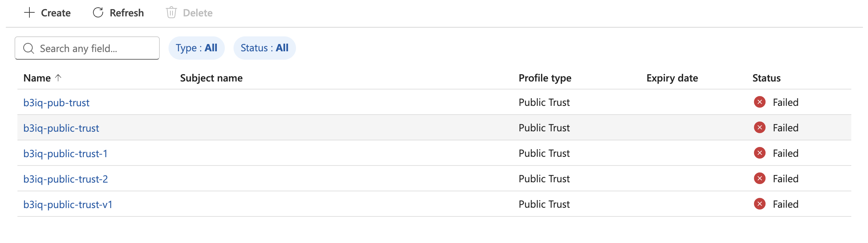Click the red failed icon for b3iq-public-trust-v1
This screenshot has width=868, height=243.
click(760, 204)
